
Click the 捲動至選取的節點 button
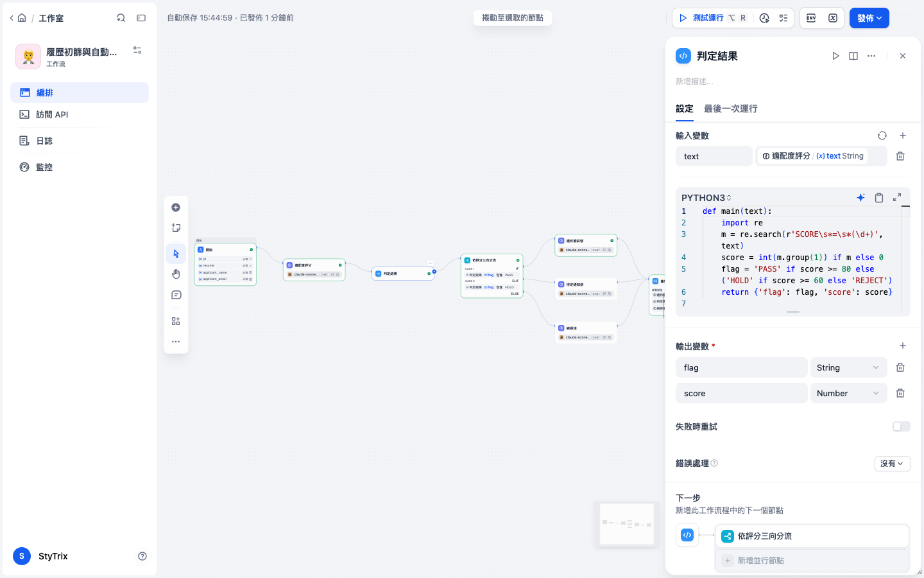(513, 18)
